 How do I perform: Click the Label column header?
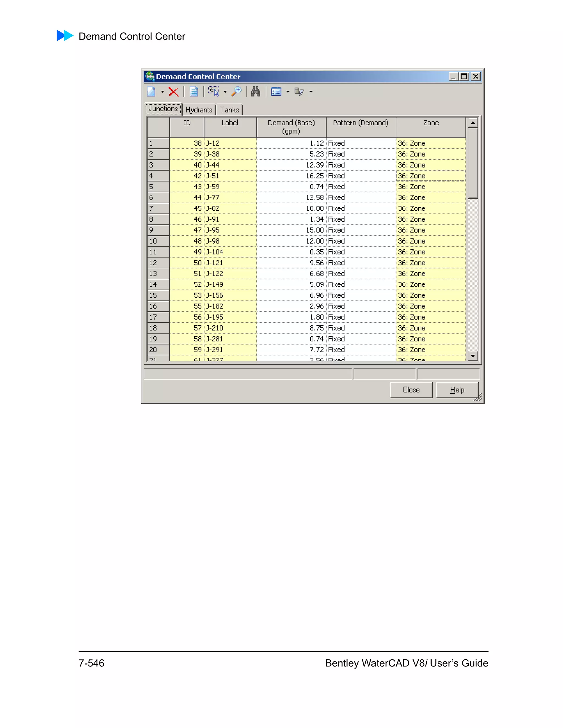[230, 127]
